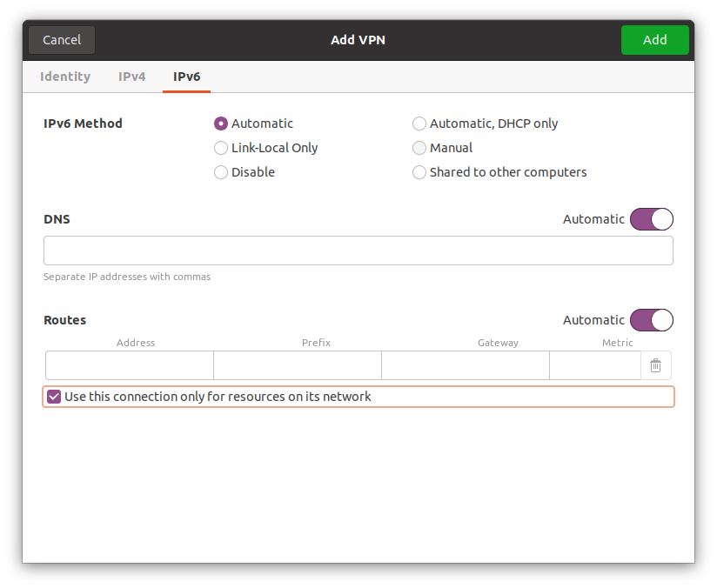The height and width of the screenshot is (588, 717).
Task: Click the DNS addresses input field
Action: pyautogui.click(x=358, y=251)
